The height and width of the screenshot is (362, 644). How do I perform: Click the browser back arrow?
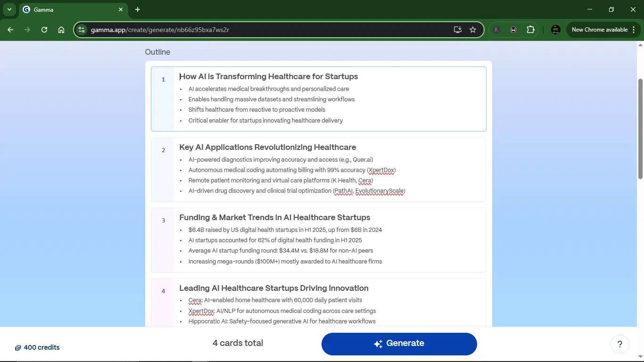coord(10,30)
